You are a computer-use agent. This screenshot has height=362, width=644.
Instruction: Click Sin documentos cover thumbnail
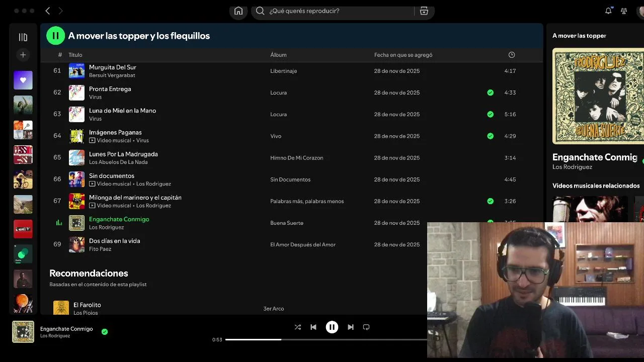(76, 179)
